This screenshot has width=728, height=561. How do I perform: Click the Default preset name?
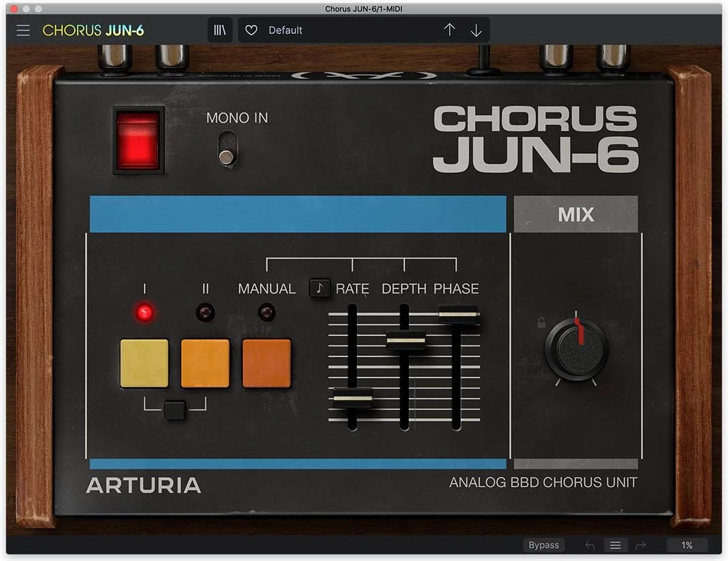(285, 30)
